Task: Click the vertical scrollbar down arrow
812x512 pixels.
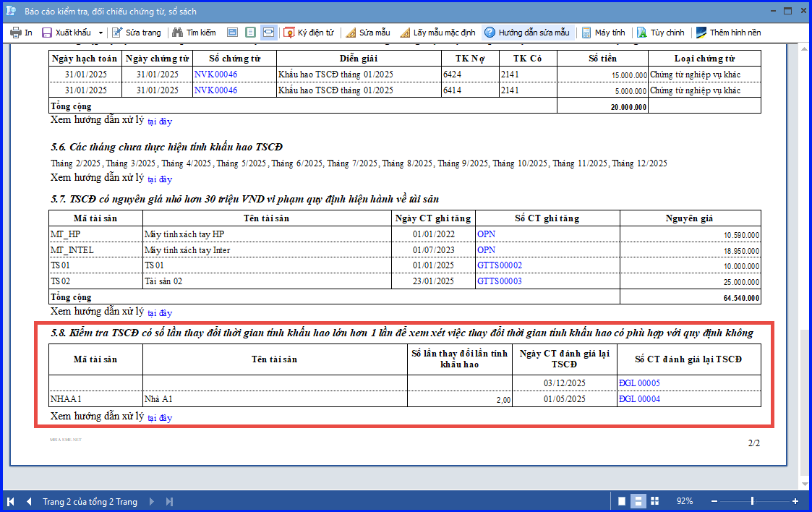Action: (x=804, y=484)
